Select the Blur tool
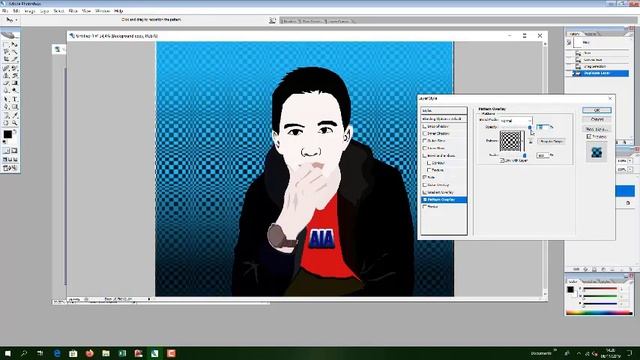 pos(6,90)
